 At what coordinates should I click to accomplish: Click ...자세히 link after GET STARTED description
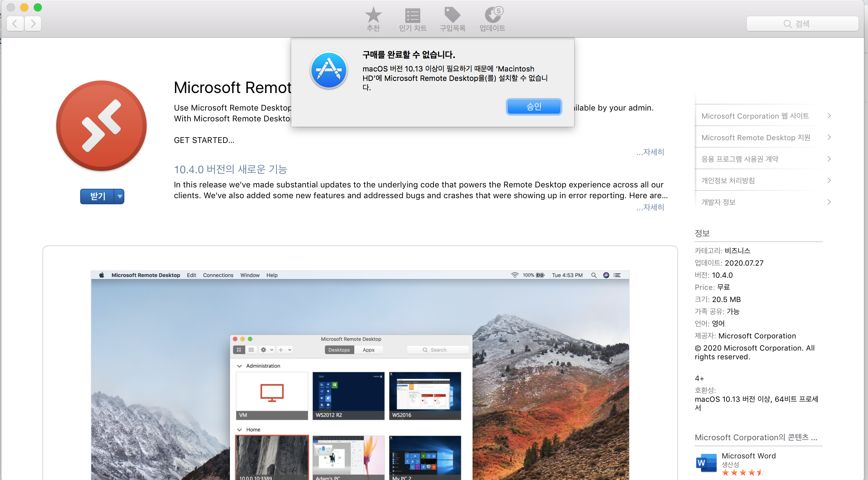(650, 152)
